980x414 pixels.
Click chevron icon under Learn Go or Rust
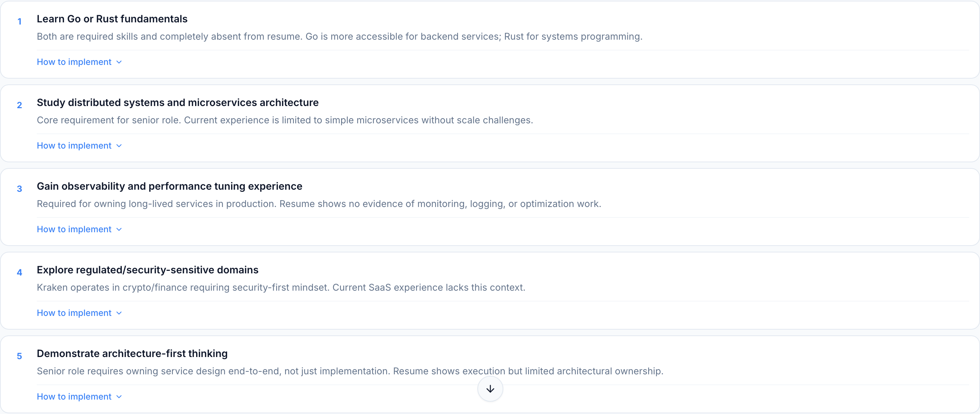[119, 62]
